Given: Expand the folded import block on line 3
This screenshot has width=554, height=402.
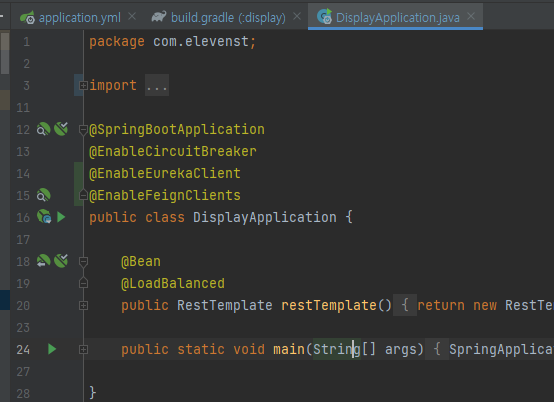Looking at the screenshot, I should 83,85.
